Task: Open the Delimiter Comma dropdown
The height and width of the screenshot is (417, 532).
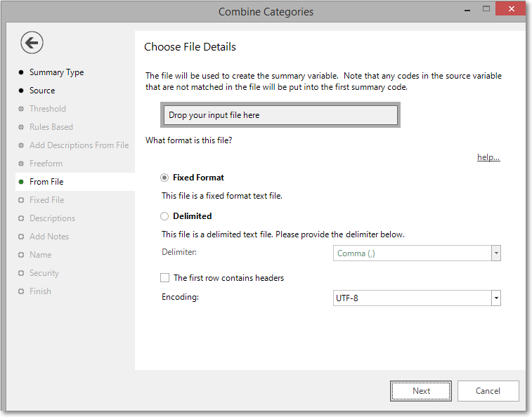Action: [495, 253]
